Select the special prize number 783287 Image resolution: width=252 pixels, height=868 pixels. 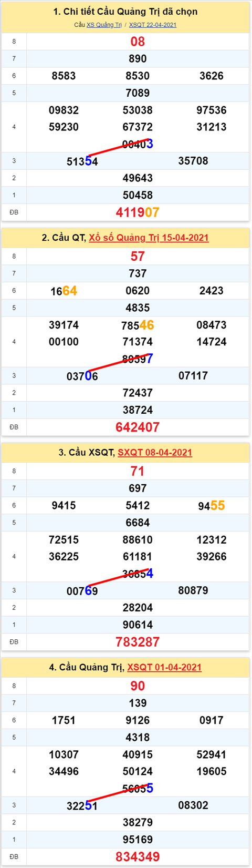point(138,642)
